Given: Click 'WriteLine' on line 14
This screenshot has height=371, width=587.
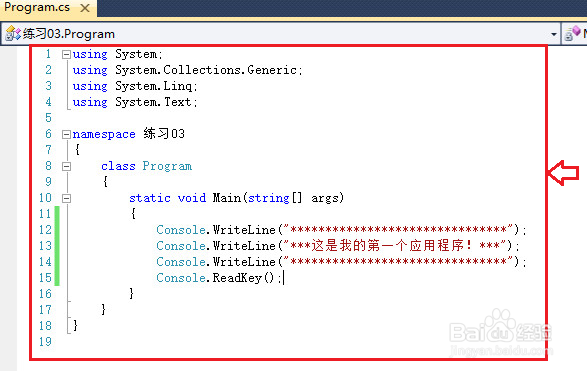Looking at the screenshot, I should pos(244,261).
